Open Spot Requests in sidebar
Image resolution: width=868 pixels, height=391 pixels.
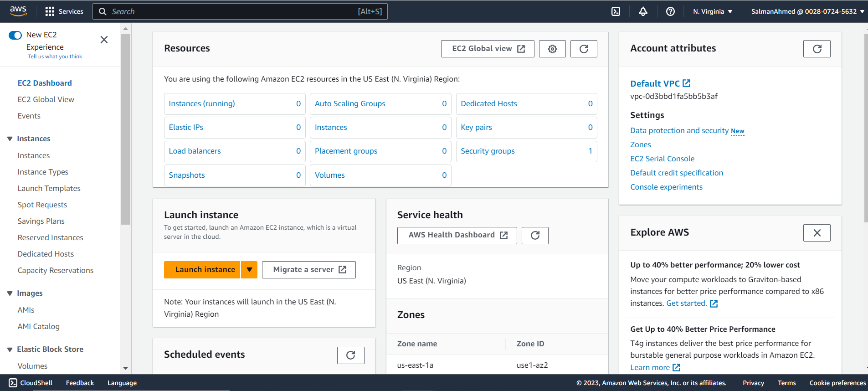(x=42, y=205)
